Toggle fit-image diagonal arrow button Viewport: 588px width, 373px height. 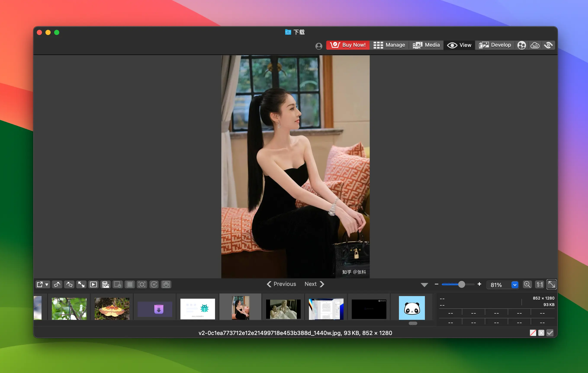tap(551, 284)
